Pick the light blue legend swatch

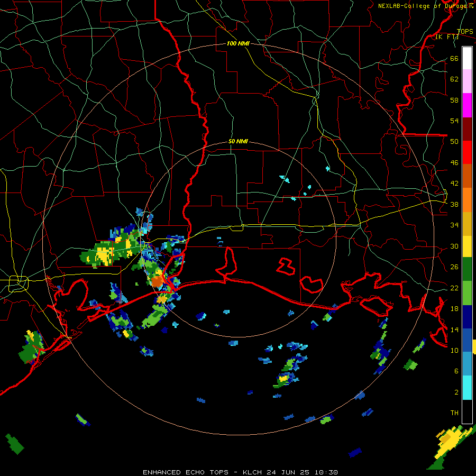(x=467, y=364)
